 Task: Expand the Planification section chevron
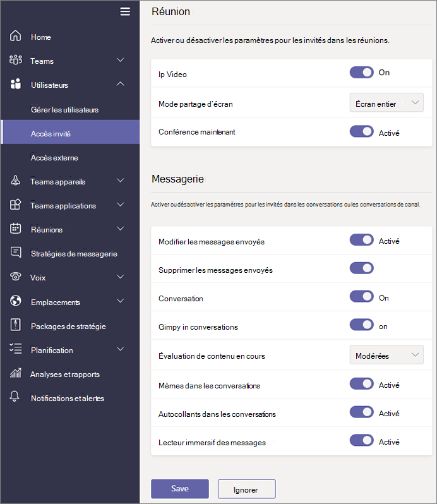point(121,349)
